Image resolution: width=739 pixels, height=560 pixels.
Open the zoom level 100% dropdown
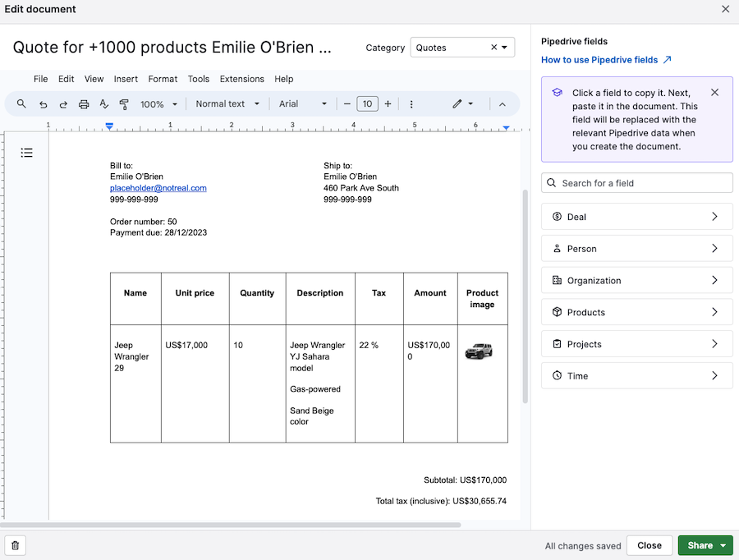158,104
